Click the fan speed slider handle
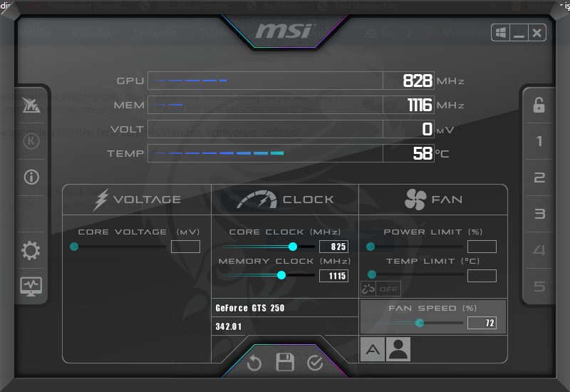This screenshot has height=392, width=570. coord(420,323)
